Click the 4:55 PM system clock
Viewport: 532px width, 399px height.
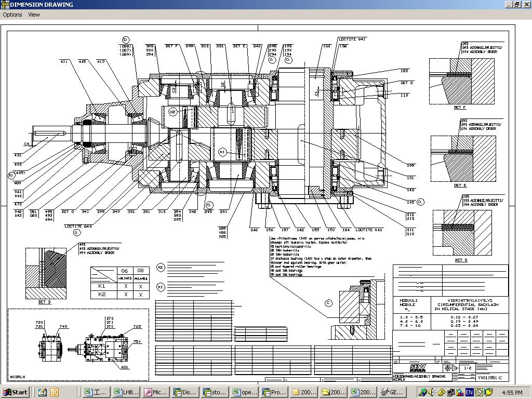pyautogui.click(x=512, y=392)
